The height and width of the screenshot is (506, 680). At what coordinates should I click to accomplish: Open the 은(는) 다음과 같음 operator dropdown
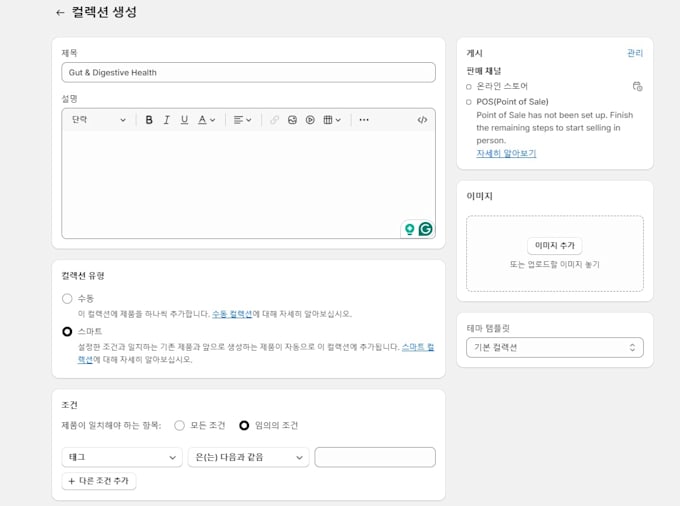tap(248, 457)
